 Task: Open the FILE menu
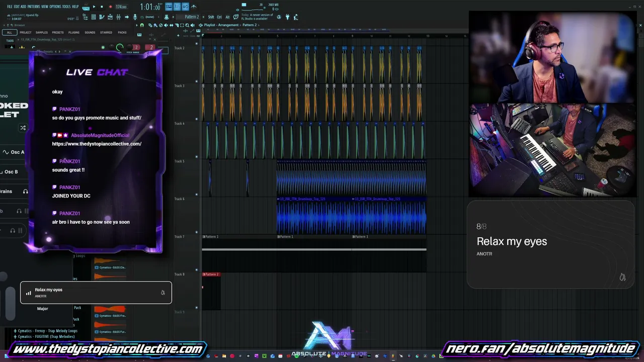coord(10,7)
